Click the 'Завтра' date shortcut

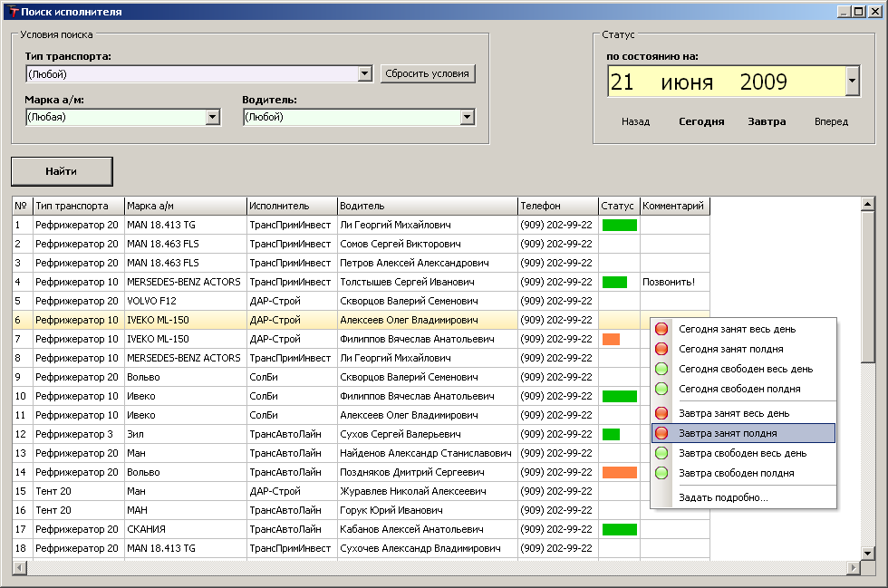(x=767, y=121)
